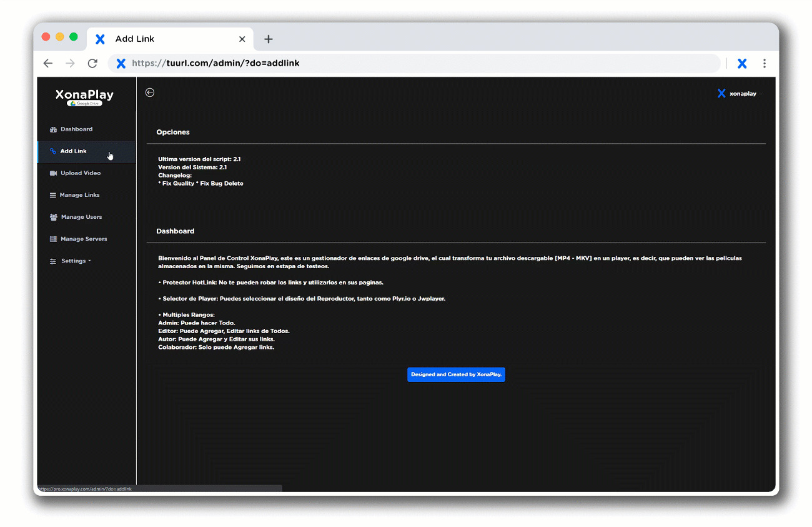Image resolution: width=812 pixels, height=527 pixels.
Task: Go back using the browser back arrow
Action: [48, 63]
